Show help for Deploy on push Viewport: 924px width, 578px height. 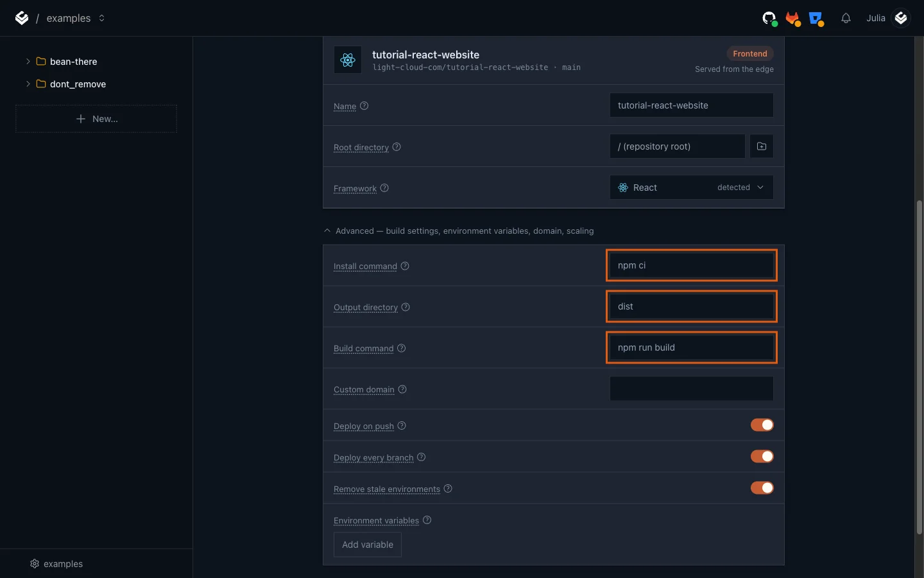402,426
